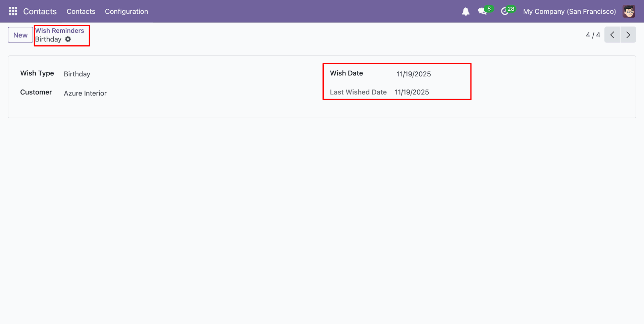Click the notification bell icon
This screenshot has width=644, height=324.
coord(466,12)
